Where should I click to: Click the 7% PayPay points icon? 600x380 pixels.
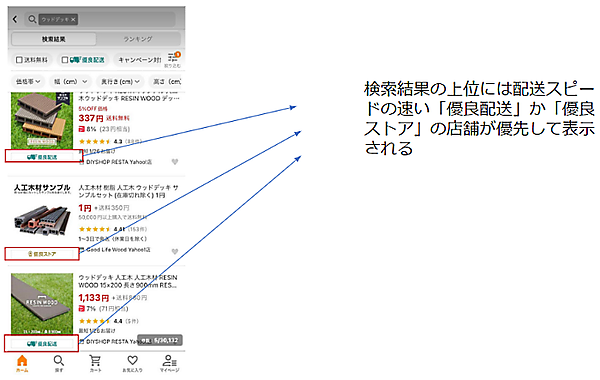[x=82, y=308]
